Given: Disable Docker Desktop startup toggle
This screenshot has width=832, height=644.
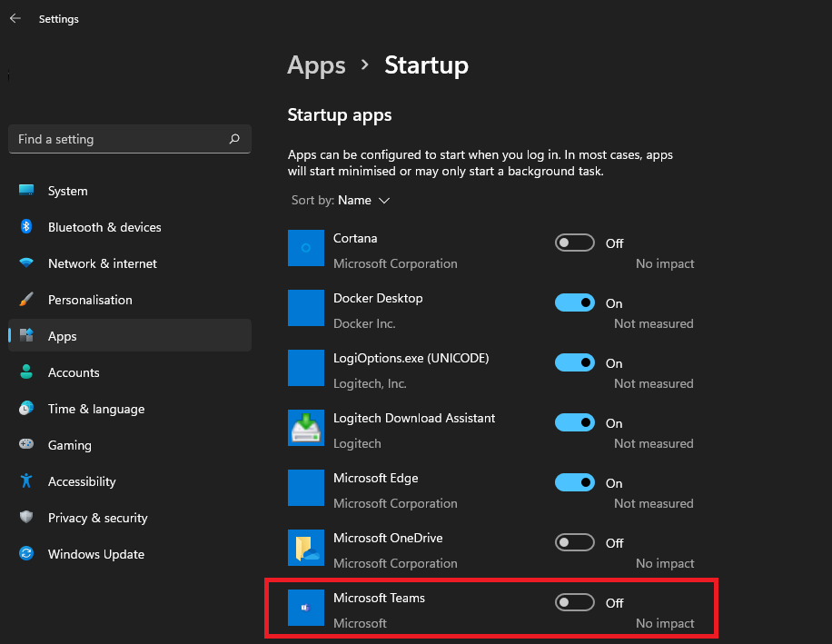Looking at the screenshot, I should pyautogui.click(x=575, y=302).
